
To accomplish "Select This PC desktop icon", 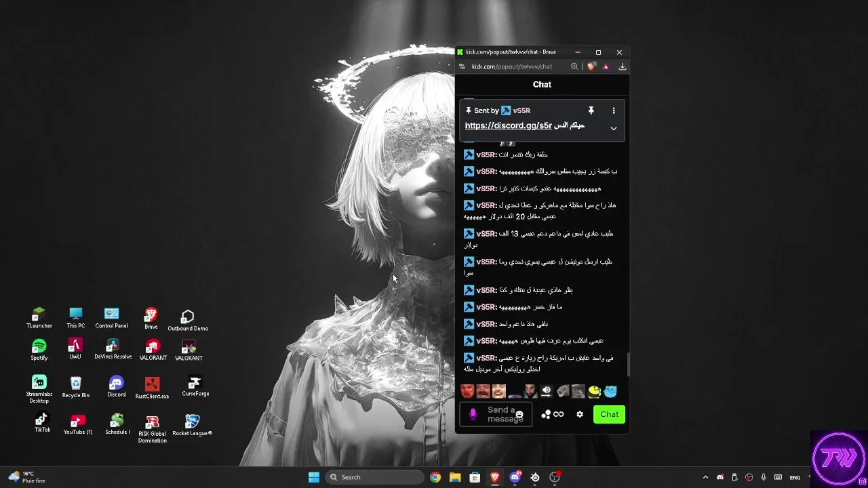I will 76,318.
